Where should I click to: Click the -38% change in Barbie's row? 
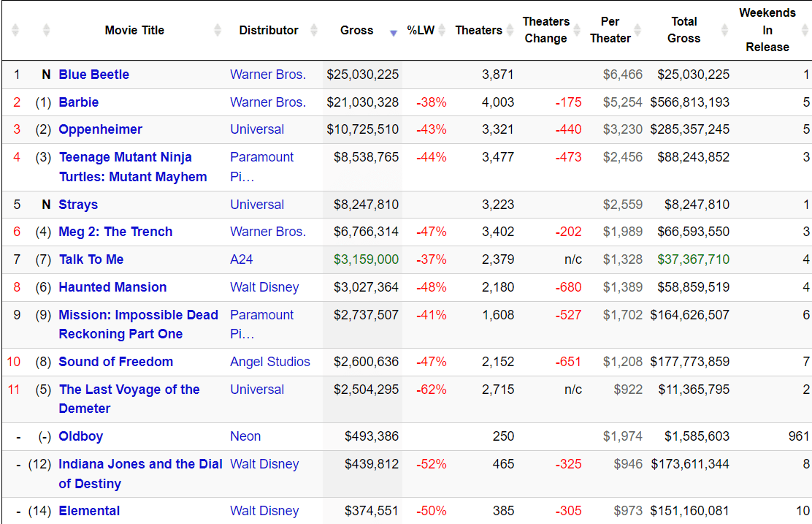click(432, 102)
